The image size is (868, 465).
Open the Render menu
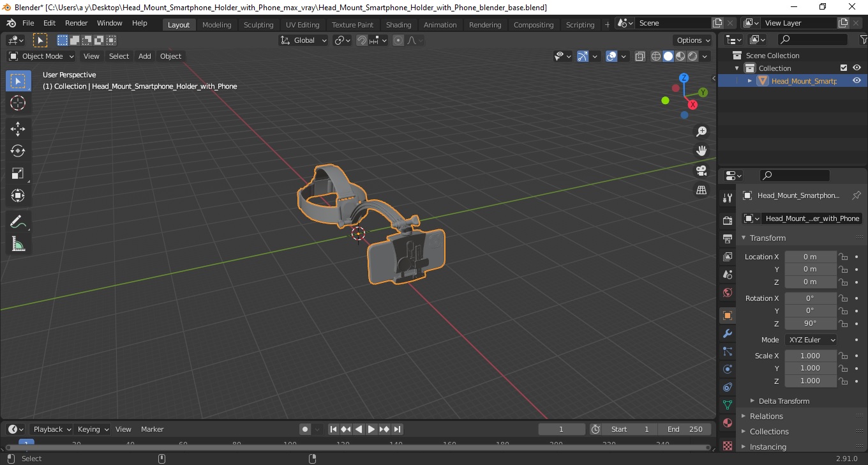coord(77,23)
